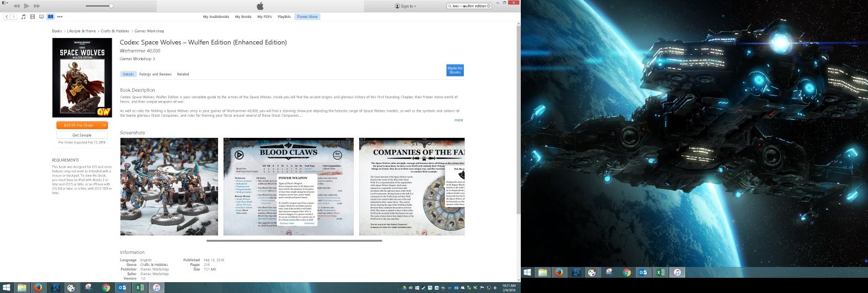Click the Made for iBooks badge
868x293 pixels.
tap(455, 70)
